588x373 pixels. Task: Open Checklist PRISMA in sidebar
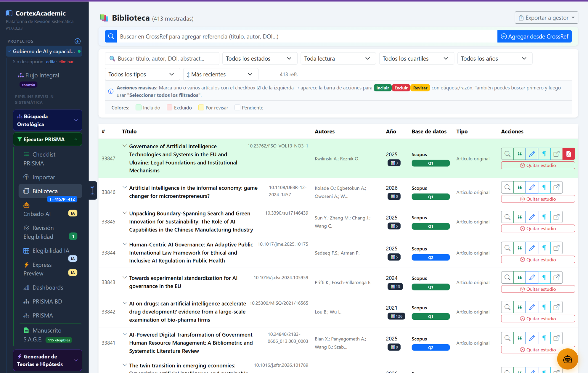tap(50, 159)
